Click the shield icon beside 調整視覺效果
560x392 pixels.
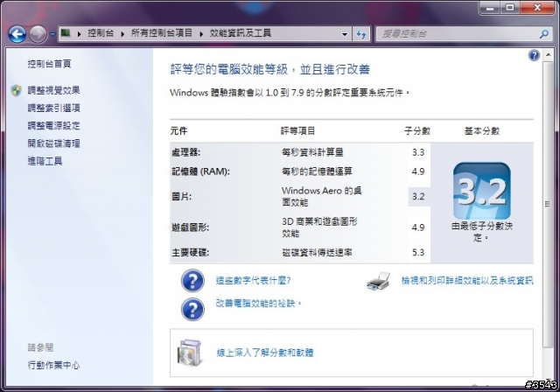pos(16,90)
